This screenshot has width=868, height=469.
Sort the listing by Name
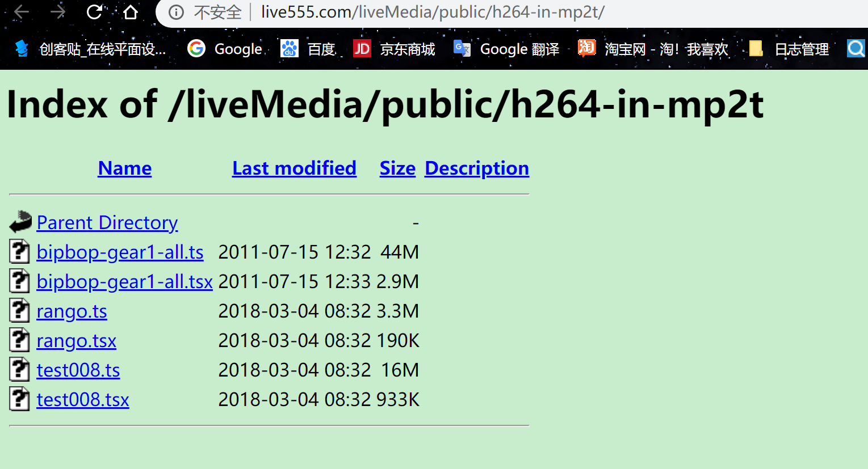[124, 168]
